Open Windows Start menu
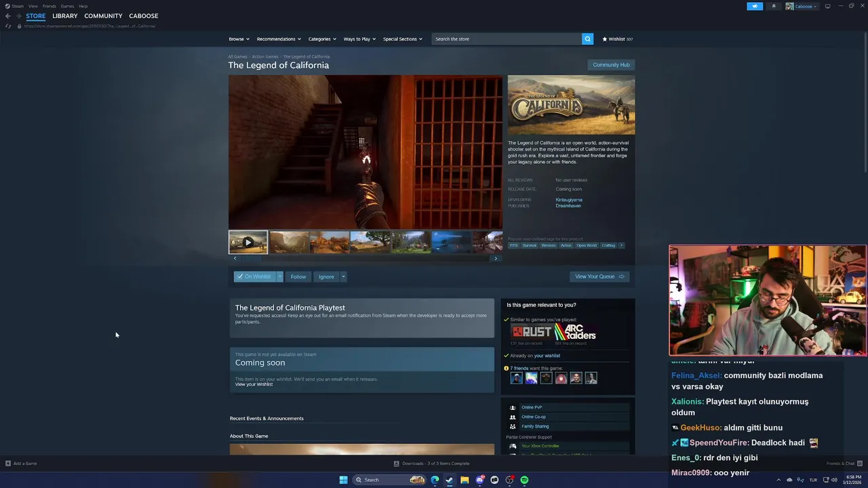The height and width of the screenshot is (488, 868). (x=343, y=480)
